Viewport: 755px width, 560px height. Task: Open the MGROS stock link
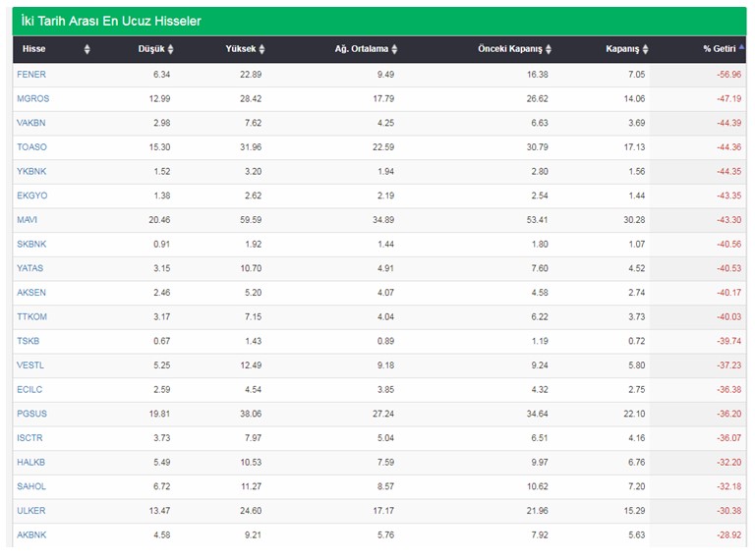click(x=32, y=98)
